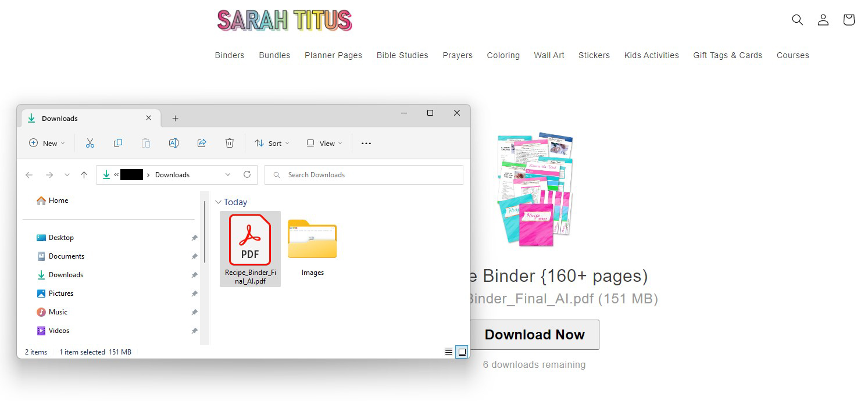Switch to large thumbnails view icon
868x401 pixels.
[462, 352]
